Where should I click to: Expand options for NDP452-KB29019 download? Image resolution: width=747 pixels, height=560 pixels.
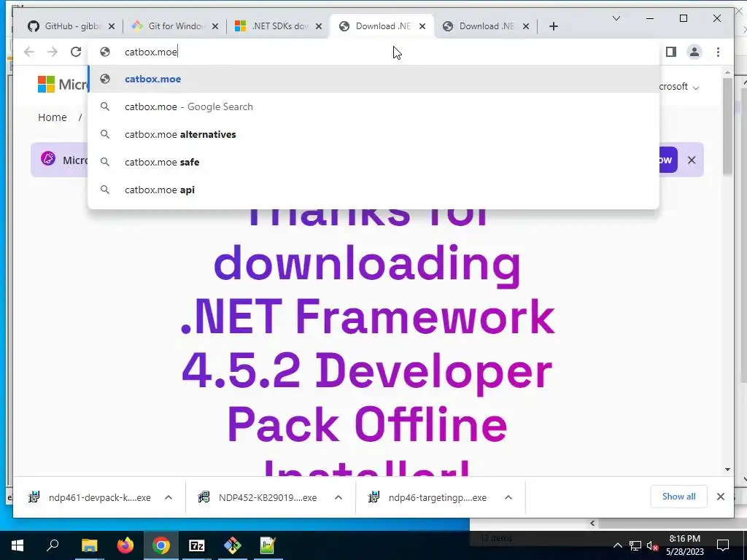pyautogui.click(x=338, y=497)
